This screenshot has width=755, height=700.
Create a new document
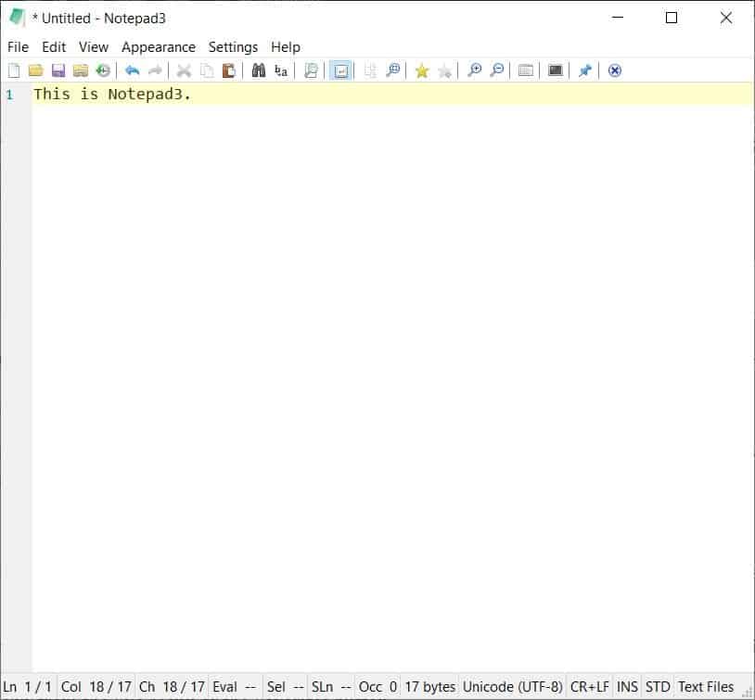pyautogui.click(x=14, y=70)
